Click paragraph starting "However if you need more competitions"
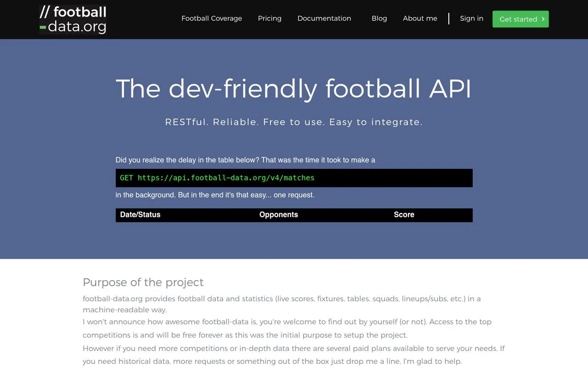 (x=294, y=355)
